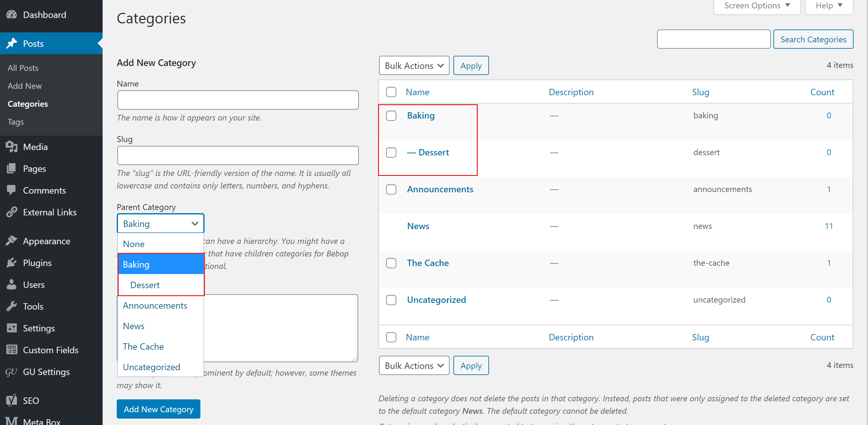Click the External Links chain icon
The width and height of the screenshot is (868, 425).
coord(12,212)
